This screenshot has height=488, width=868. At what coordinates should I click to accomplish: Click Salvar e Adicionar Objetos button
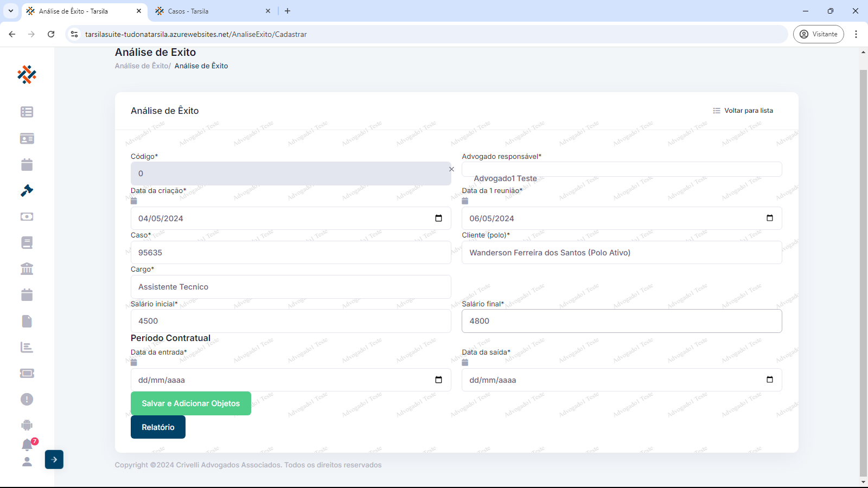(x=190, y=403)
